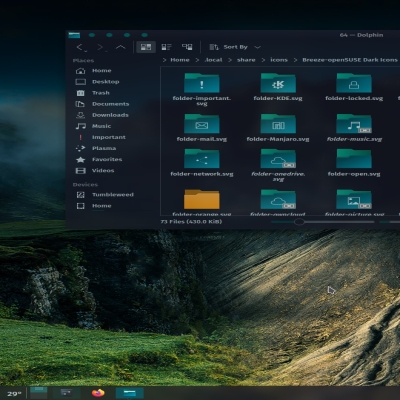Go forward with the right arrow button

101,47
